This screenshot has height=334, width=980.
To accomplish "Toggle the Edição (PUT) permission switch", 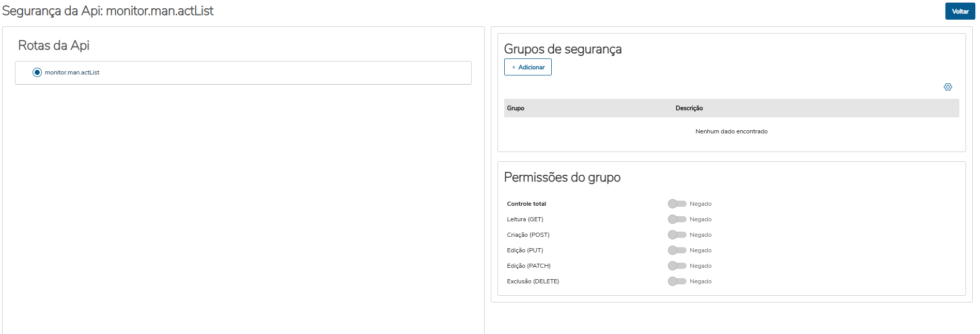I will 677,250.
